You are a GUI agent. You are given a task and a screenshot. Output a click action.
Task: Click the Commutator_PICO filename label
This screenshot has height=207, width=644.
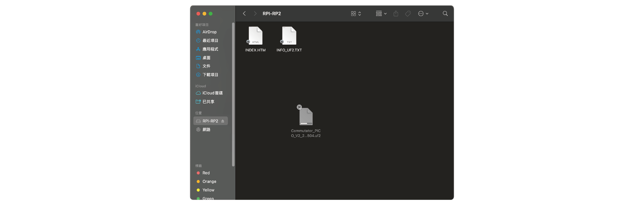click(x=306, y=133)
